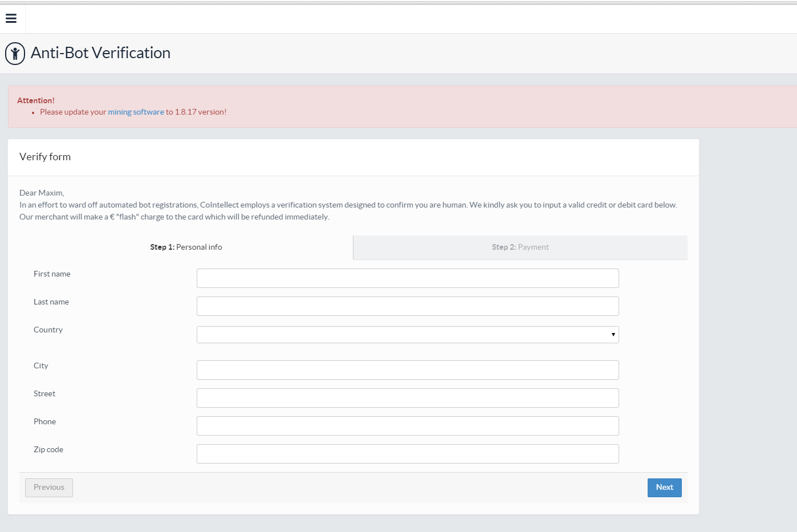
Task: Click the City text box
Action: tap(408, 370)
